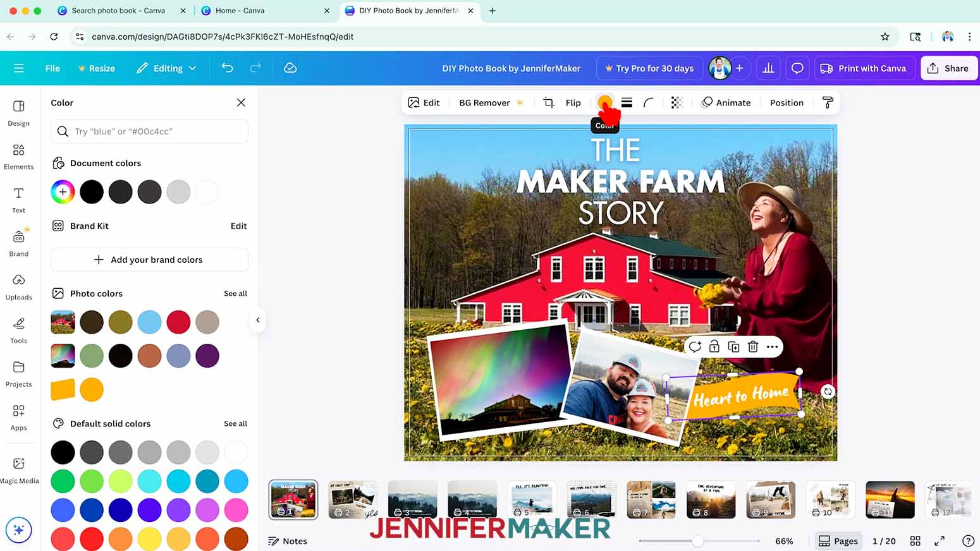Click the Edit image button
980x551 pixels.
tap(424, 102)
